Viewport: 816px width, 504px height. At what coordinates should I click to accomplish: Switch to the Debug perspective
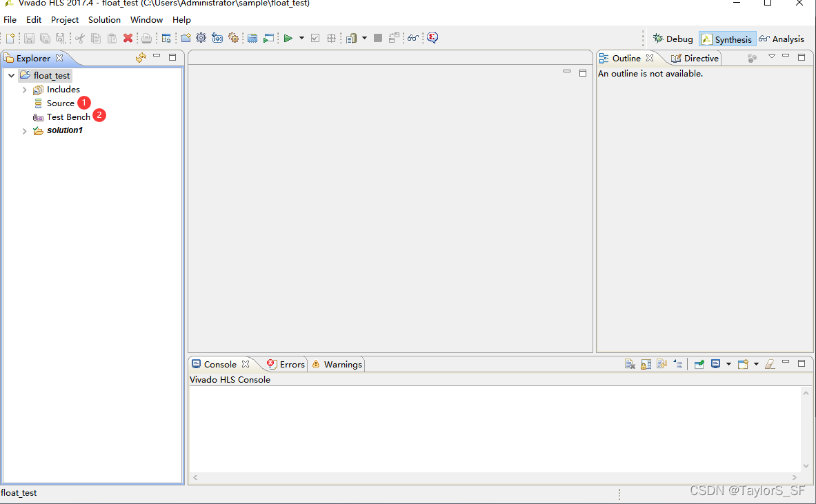pos(673,39)
